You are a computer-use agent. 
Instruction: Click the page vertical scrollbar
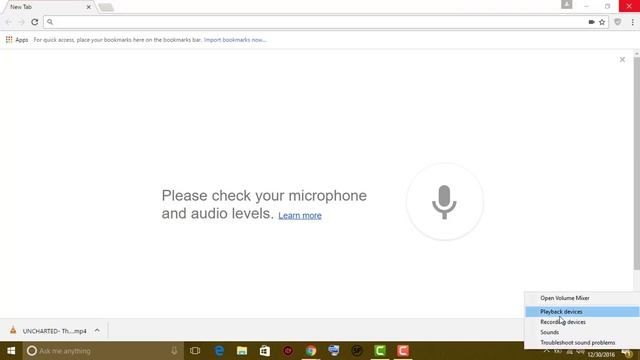pos(636,163)
